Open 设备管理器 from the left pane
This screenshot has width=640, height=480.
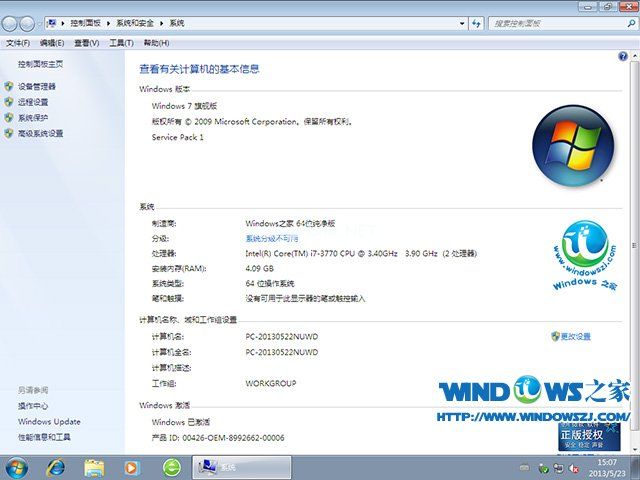click(36, 87)
